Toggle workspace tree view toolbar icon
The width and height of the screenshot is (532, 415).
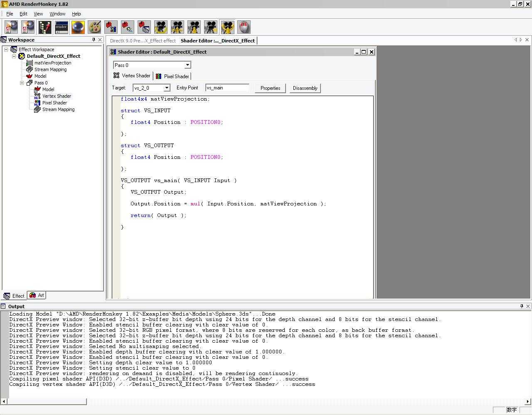[x=44, y=27]
